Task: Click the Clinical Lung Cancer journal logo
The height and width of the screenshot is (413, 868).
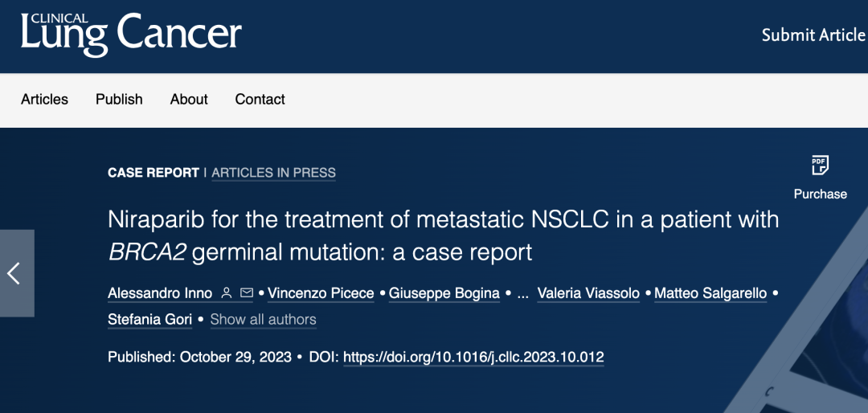Action: click(131, 33)
